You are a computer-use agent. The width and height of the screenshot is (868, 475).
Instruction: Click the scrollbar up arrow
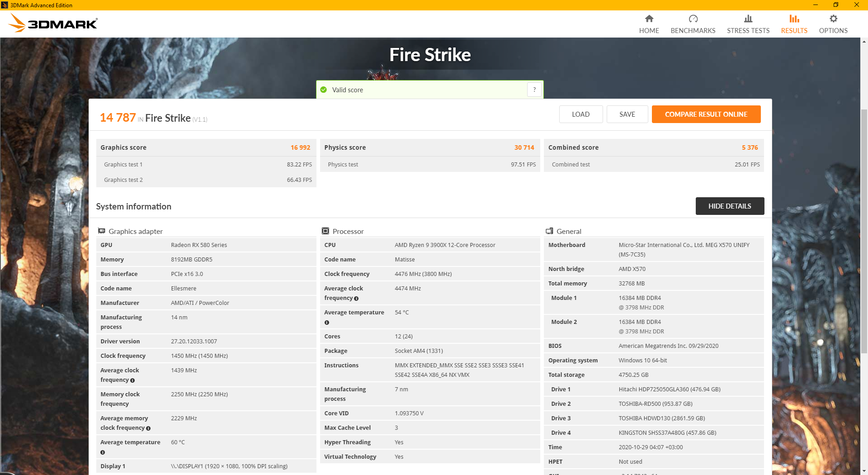tap(864, 42)
